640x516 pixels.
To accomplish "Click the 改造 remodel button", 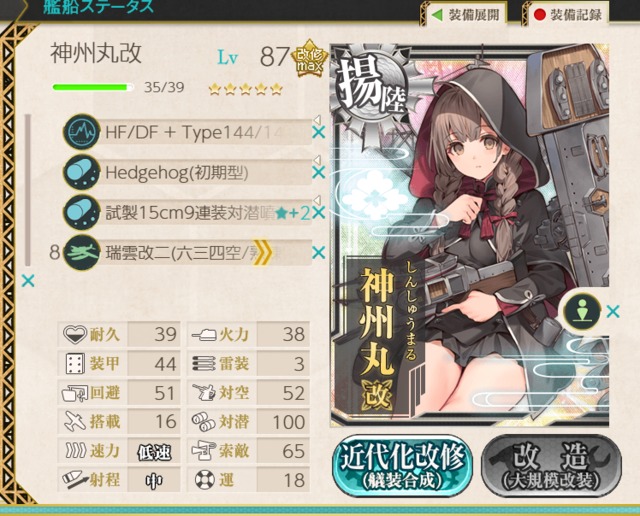I will click(x=551, y=465).
